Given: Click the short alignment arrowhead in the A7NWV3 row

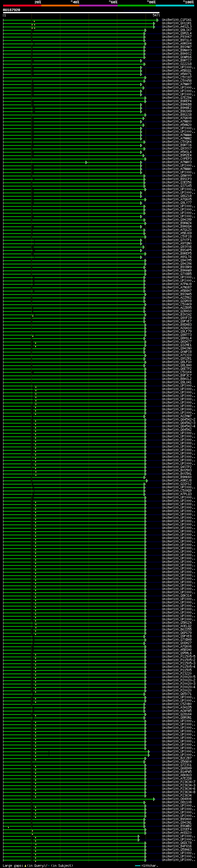Looking at the screenshot, I should [x=86, y=162].
